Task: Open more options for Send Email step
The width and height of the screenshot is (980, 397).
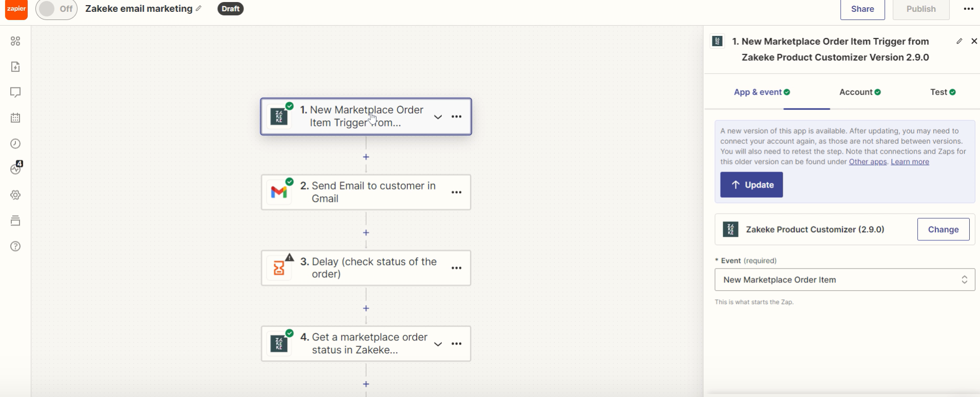Action: point(456,192)
